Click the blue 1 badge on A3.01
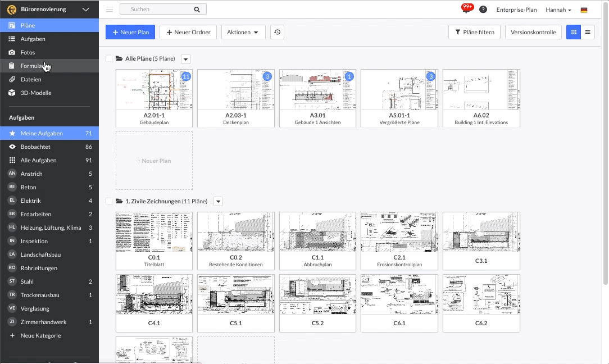Viewport: 609px width, 364px height. pos(349,76)
